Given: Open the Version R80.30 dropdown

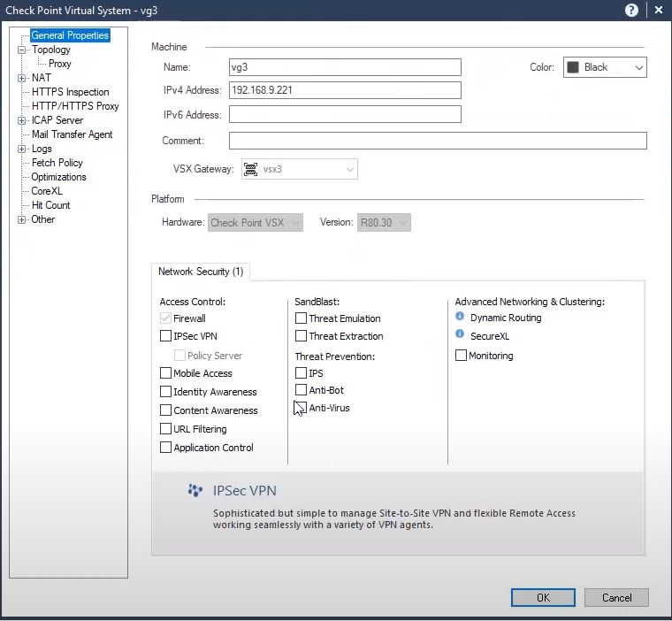Looking at the screenshot, I should [384, 223].
